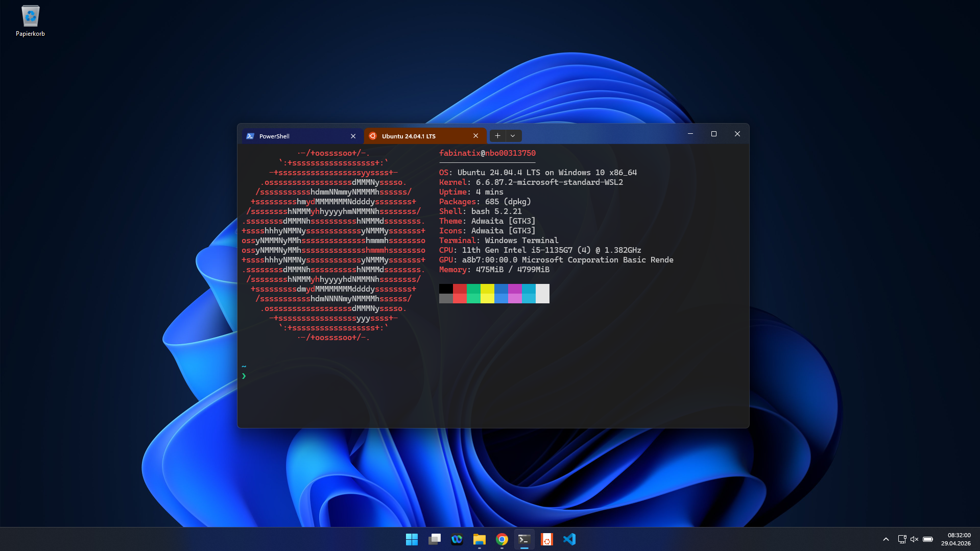This screenshot has height=551, width=980.
Task: Click the "Uptime: 4 mins" line
Action: (471, 192)
